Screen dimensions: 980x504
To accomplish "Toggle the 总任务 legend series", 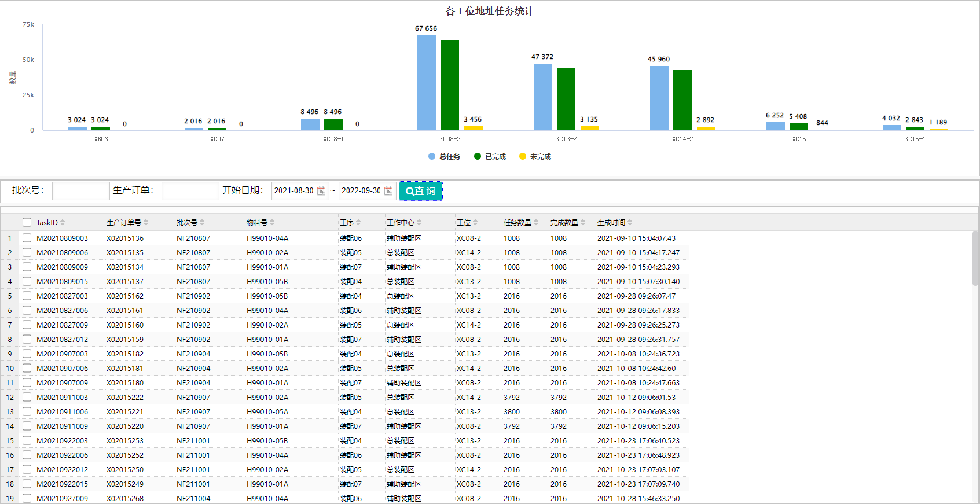I will point(444,157).
